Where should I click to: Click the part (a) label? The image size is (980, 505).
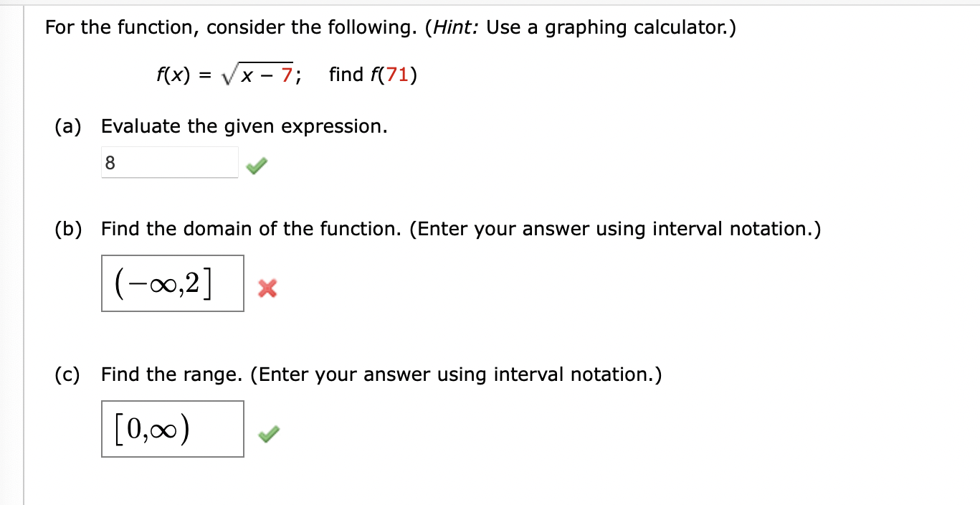pyautogui.click(x=67, y=126)
